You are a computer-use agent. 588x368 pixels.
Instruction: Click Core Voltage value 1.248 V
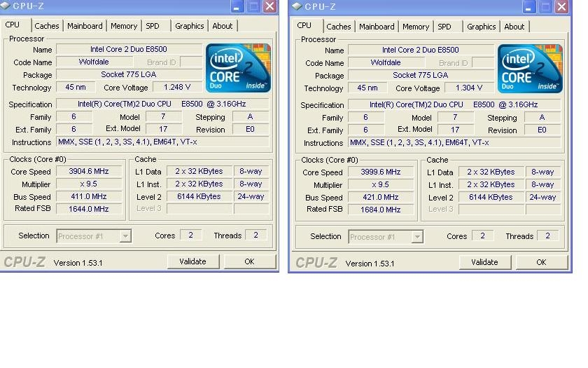(x=177, y=87)
